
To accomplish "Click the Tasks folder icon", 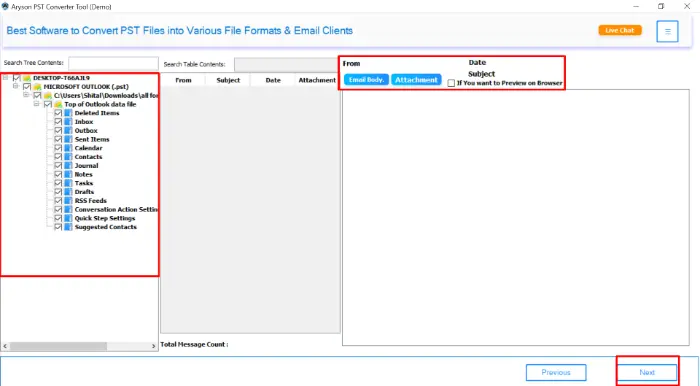I will 68,183.
